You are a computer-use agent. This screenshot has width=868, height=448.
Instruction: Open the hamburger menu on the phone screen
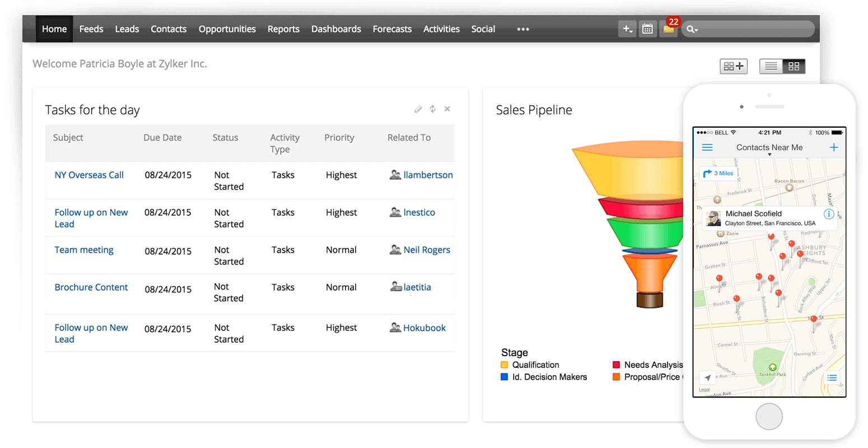(707, 147)
